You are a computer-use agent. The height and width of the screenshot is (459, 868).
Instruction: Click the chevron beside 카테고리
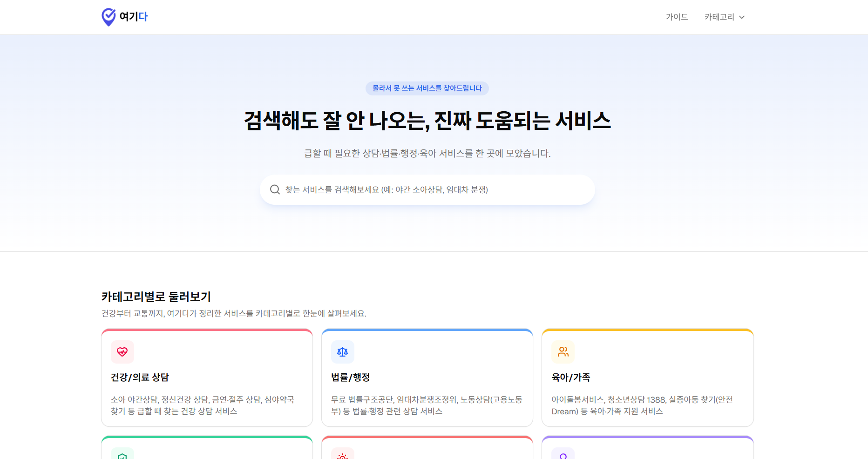[x=742, y=17]
